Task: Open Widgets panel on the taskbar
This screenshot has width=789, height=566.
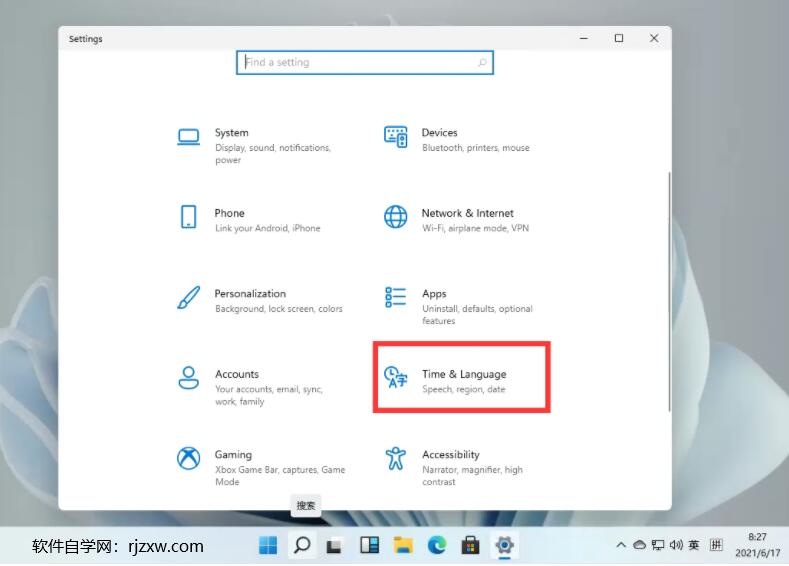Action: pyautogui.click(x=369, y=545)
